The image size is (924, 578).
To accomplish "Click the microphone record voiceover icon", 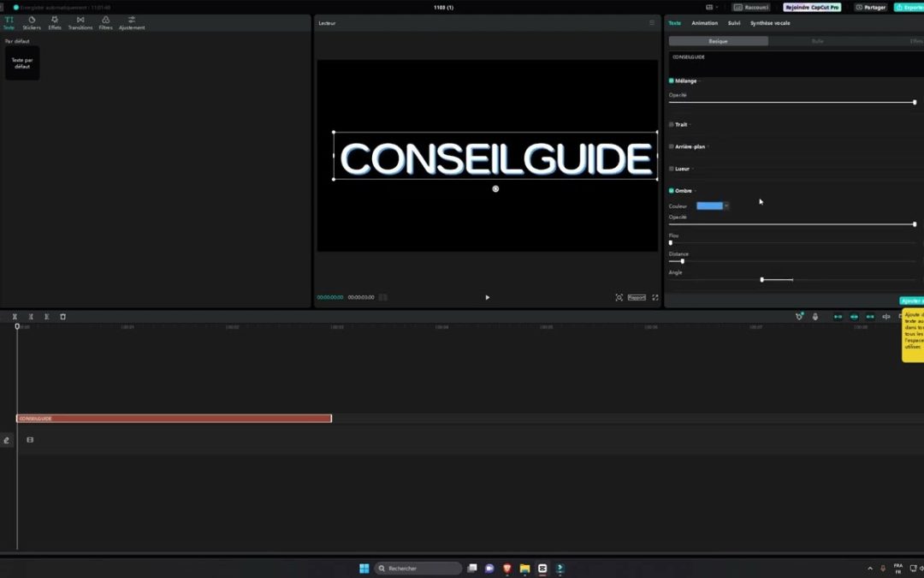I will click(x=815, y=317).
